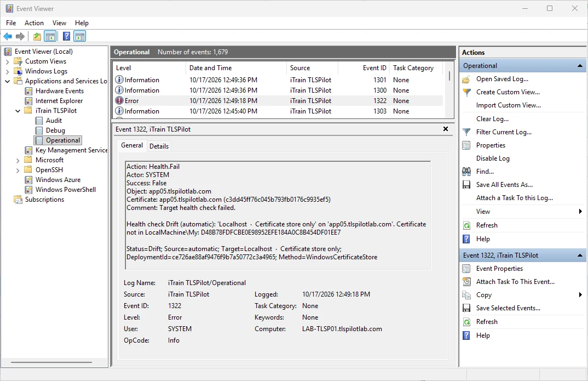Click the Copy pages icon
The image size is (588, 381).
click(466, 295)
